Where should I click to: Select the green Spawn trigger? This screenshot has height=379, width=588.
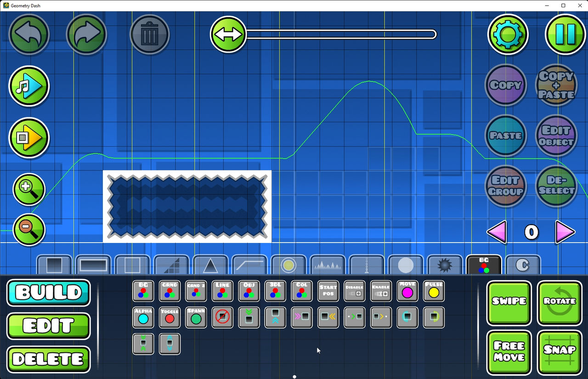pyautogui.click(x=196, y=317)
